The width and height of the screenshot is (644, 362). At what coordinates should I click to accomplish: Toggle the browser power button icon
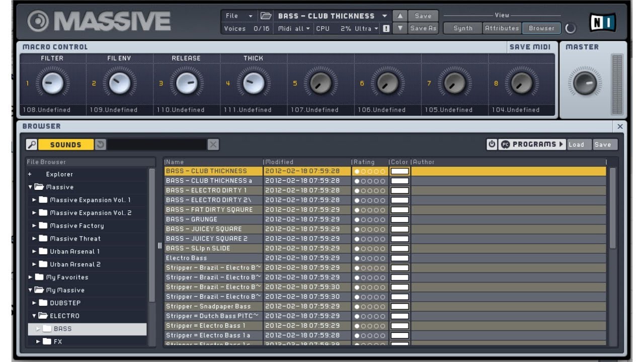(x=492, y=144)
